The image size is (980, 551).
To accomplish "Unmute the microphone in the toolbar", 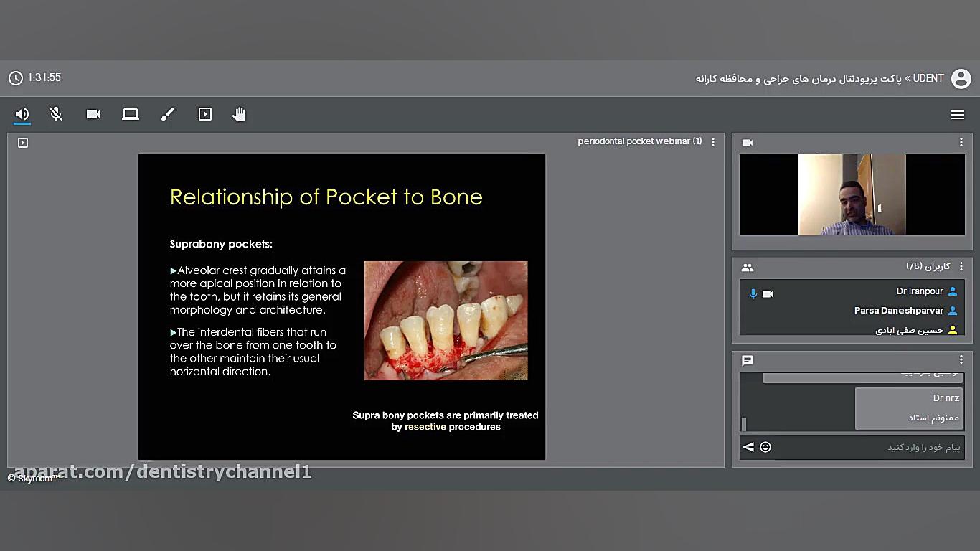I will point(56,114).
